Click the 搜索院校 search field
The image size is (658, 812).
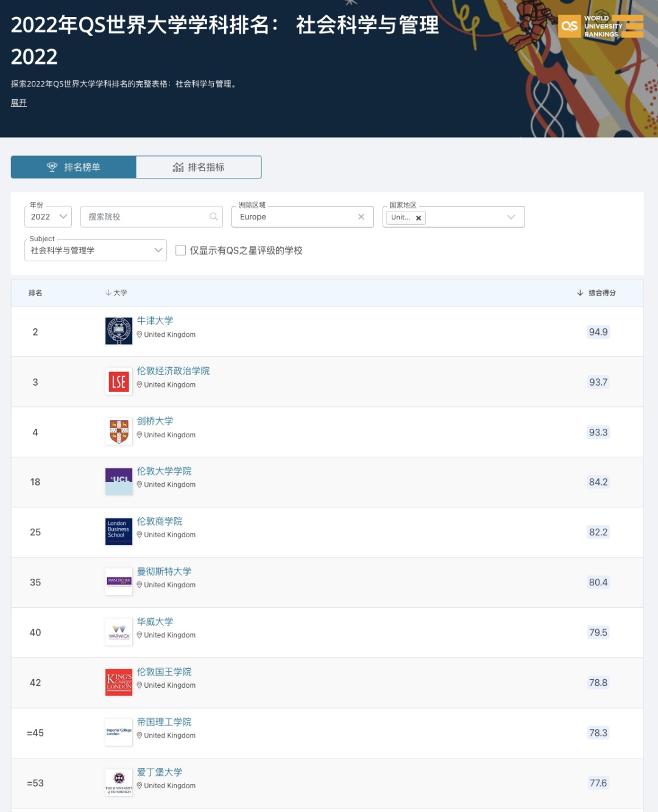click(152, 216)
